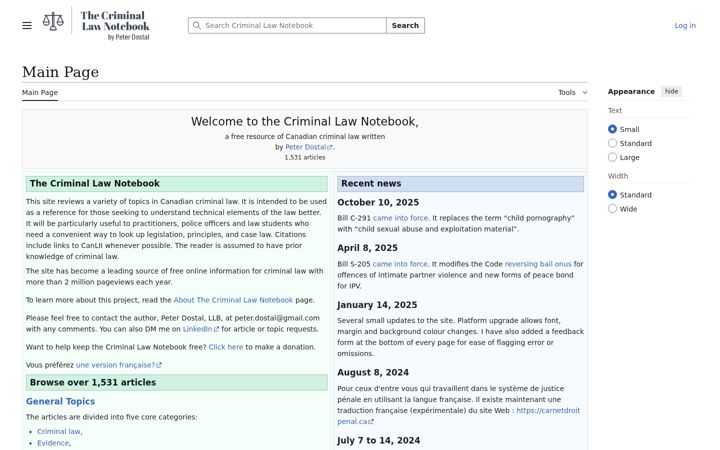The width and height of the screenshot is (720, 450).
Task: Click Browse over 1,531 articles header
Action: 177,382
